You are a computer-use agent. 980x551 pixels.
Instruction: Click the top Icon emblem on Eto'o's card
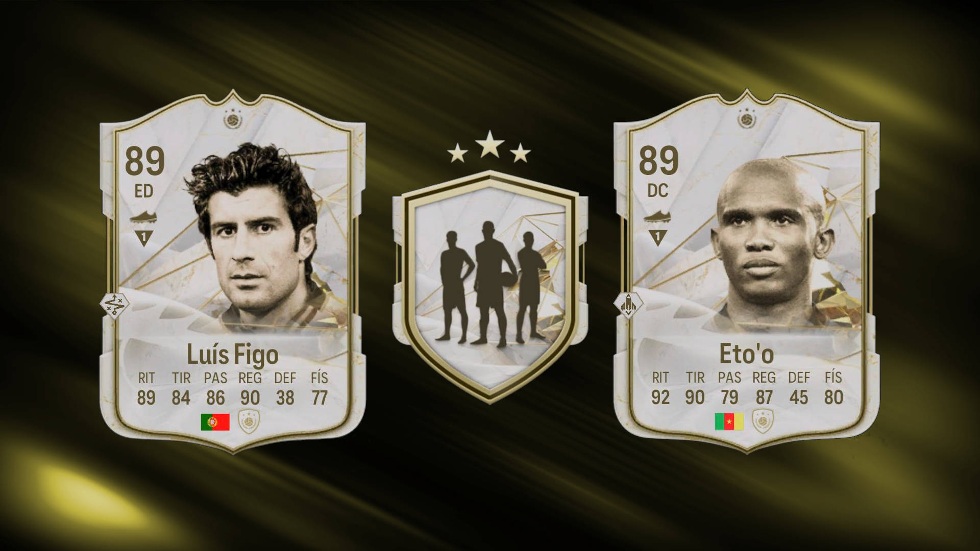(747, 118)
